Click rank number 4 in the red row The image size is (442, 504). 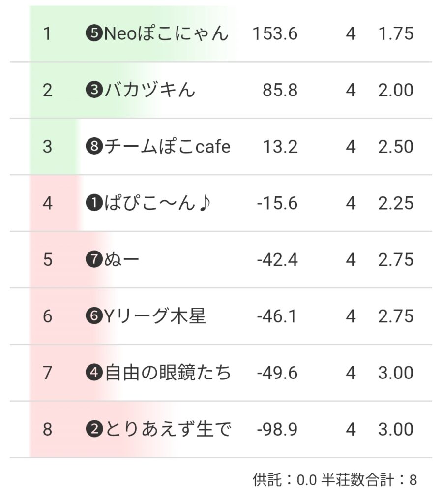[47, 204]
